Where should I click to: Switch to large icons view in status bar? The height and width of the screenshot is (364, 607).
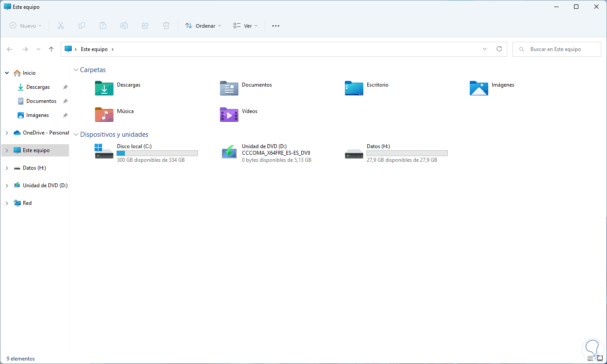[600, 359]
